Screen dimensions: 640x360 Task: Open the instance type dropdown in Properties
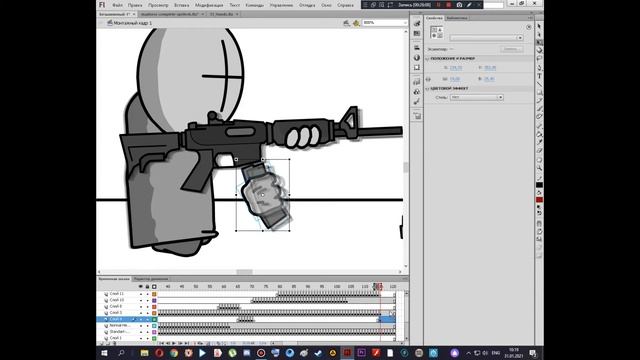[486, 38]
